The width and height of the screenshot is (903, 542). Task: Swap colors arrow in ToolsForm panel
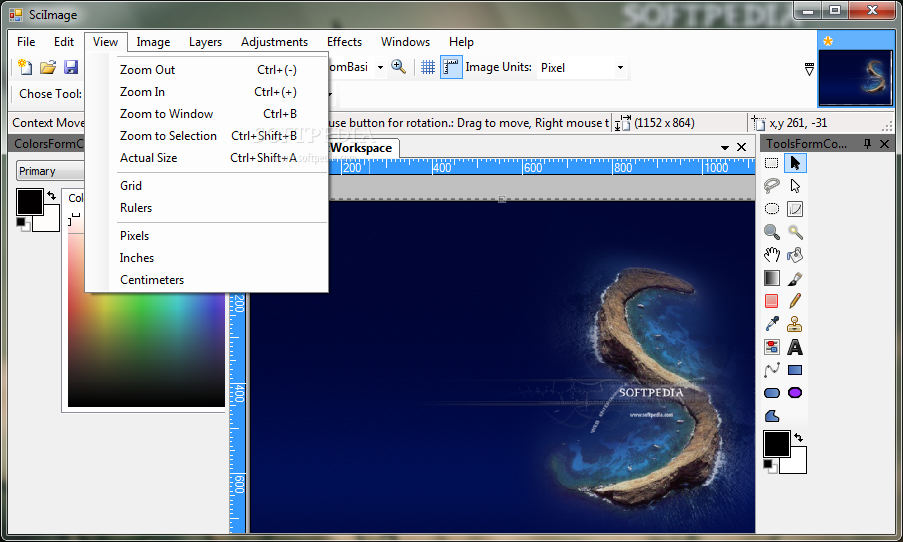799,437
